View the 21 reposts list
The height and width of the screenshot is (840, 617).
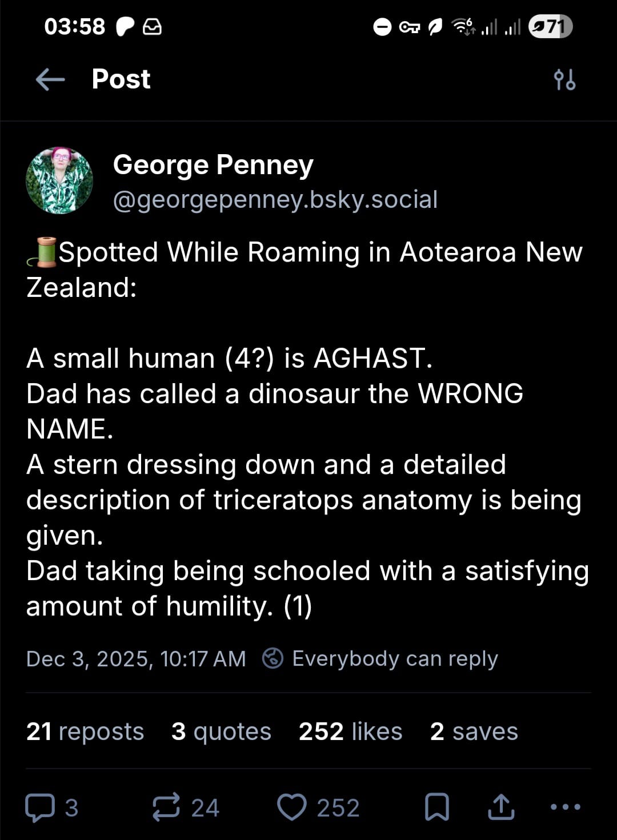click(85, 732)
